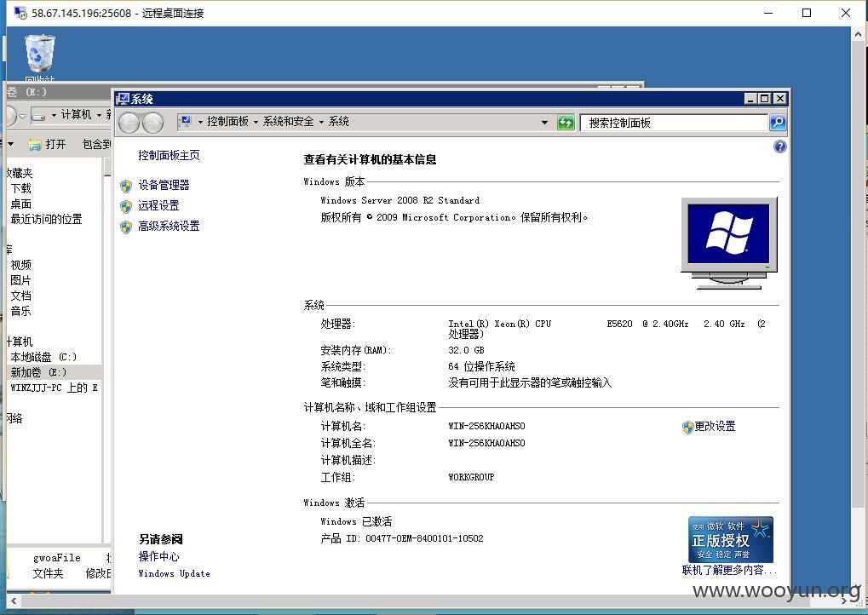Click the remote desktop horizontal scrollbar left arrow
Viewport: 868px width, 615px height.
tap(14, 601)
